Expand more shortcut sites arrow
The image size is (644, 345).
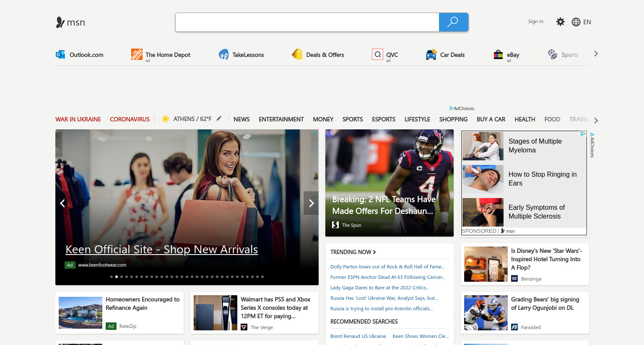[596, 54]
